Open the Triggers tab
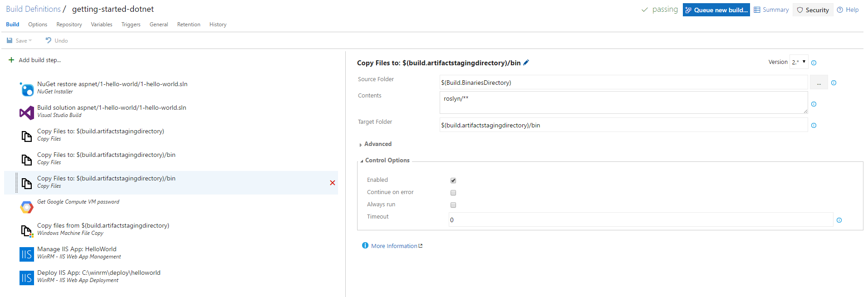 point(131,24)
